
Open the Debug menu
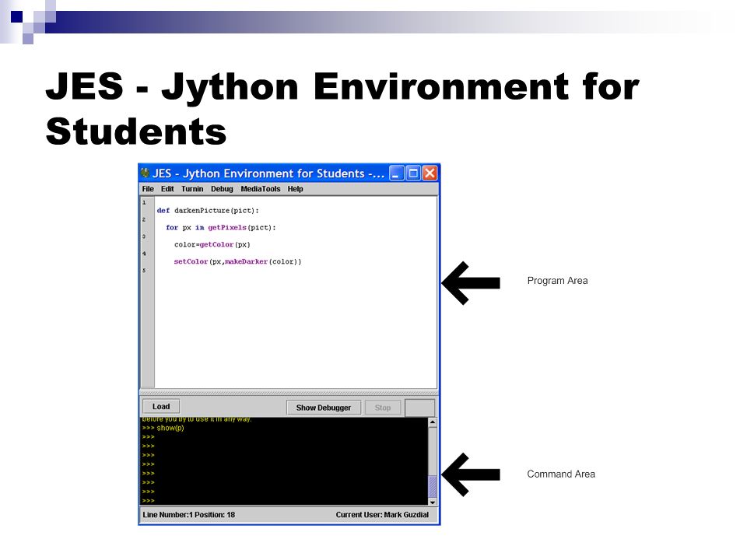coord(222,189)
